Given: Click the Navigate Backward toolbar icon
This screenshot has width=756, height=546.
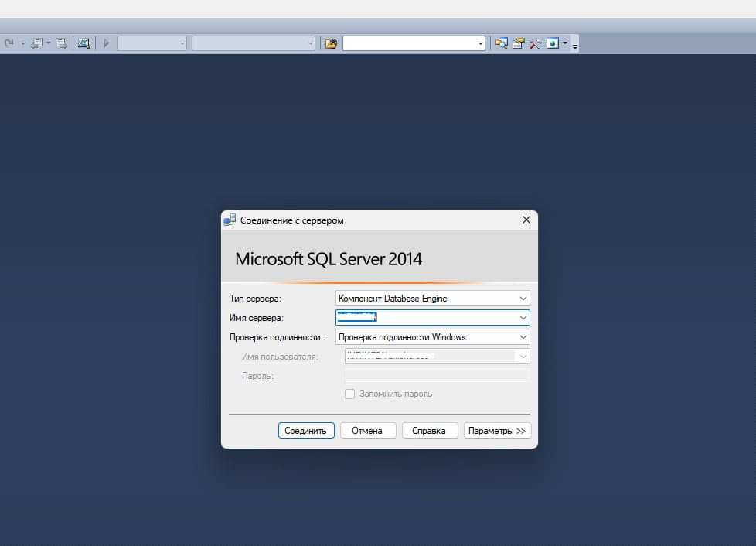Looking at the screenshot, I should click(x=36, y=43).
